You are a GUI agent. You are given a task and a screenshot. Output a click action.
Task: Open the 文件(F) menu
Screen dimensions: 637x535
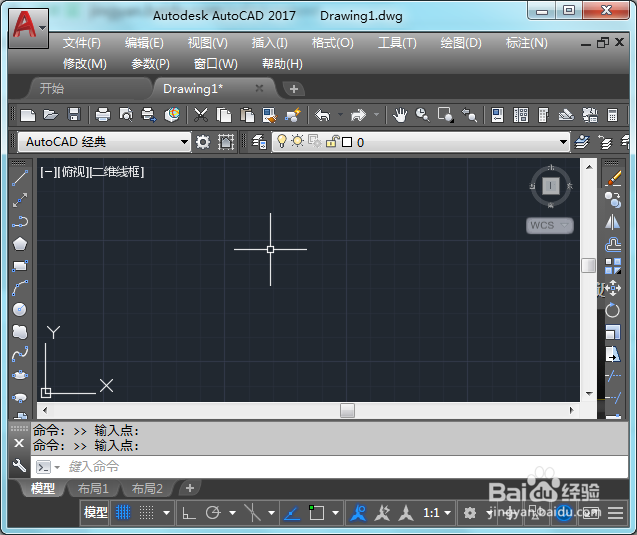(82, 43)
